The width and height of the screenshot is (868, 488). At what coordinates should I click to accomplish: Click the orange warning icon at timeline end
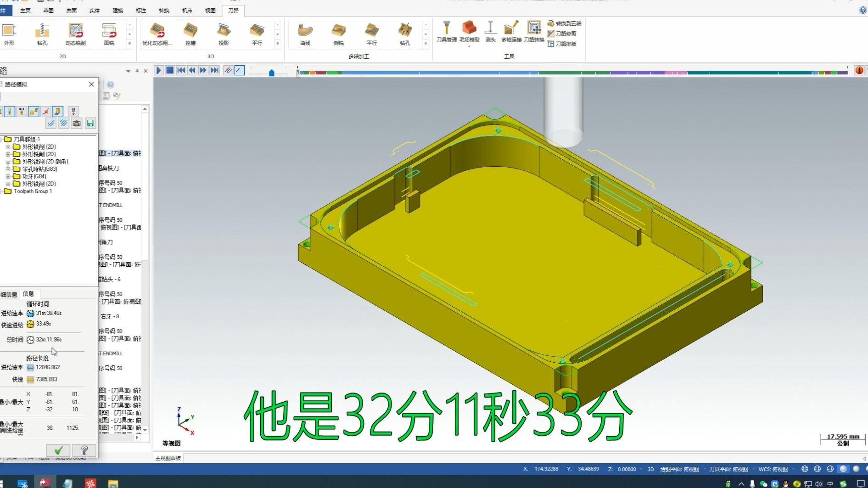859,70
